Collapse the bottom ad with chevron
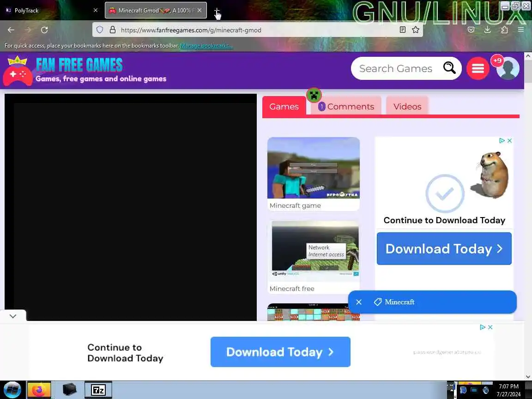Image resolution: width=532 pixels, height=399 pixels. coord(13,316)
